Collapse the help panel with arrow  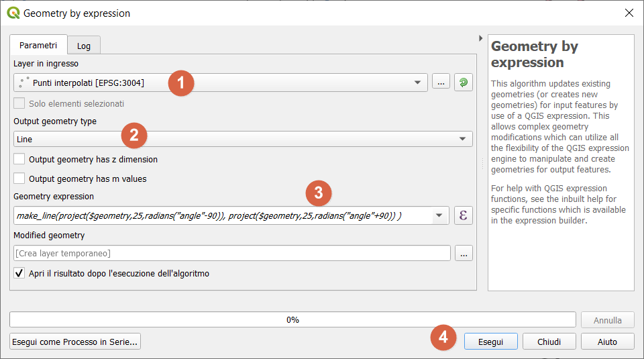pos(480,39)
